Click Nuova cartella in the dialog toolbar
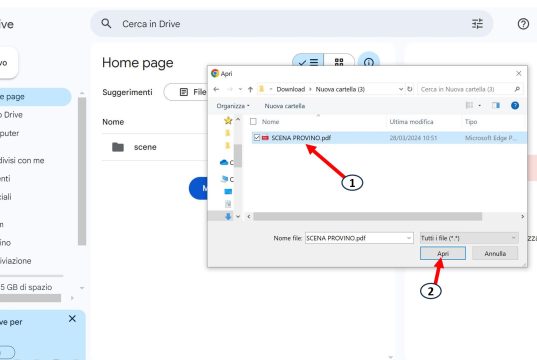Image resolution: width=537 pixels, height=360 pixels. pos(285,106)
